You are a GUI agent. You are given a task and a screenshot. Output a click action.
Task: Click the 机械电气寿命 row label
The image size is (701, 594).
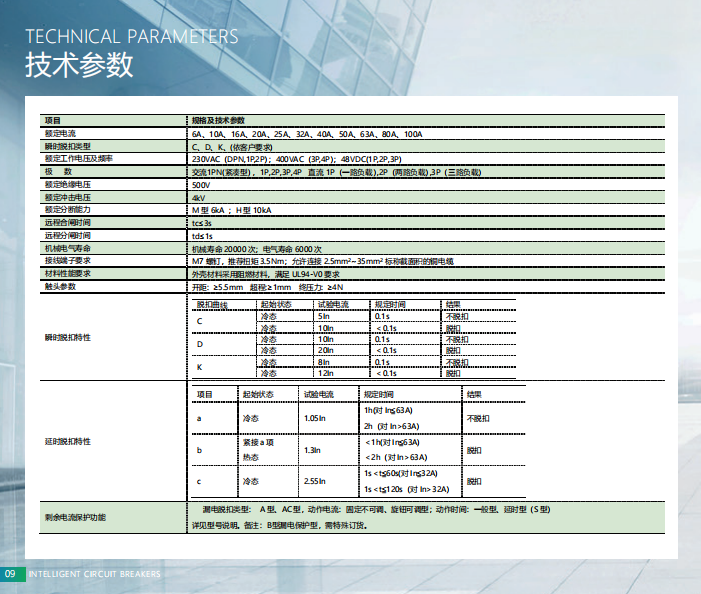[67, 247]
